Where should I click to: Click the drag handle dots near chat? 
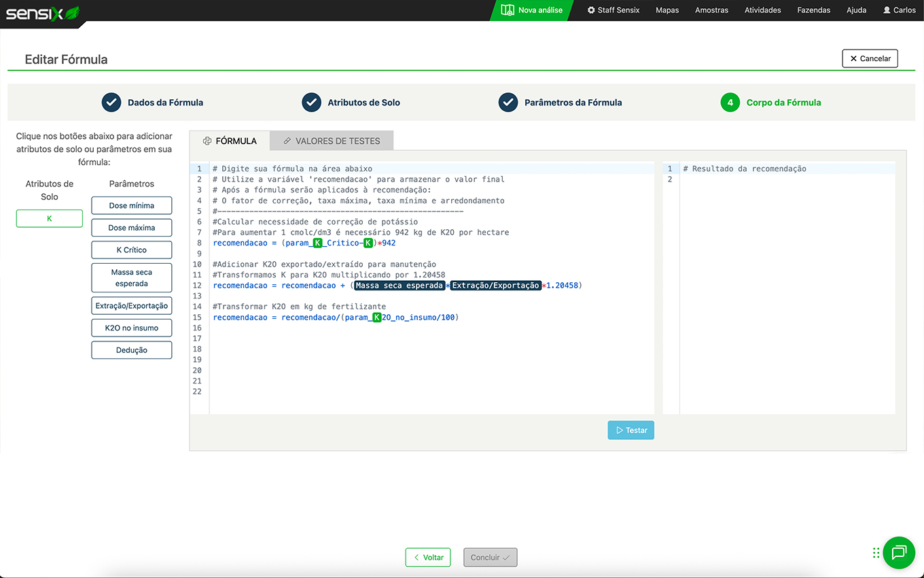coord(876,553)
